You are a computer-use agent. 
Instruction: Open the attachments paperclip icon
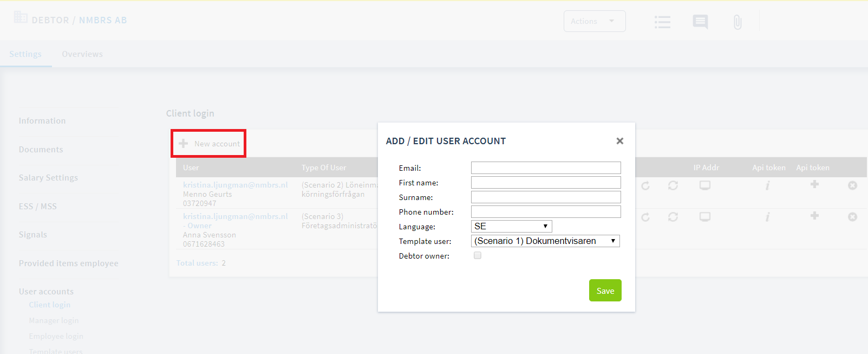pos(738,22)
